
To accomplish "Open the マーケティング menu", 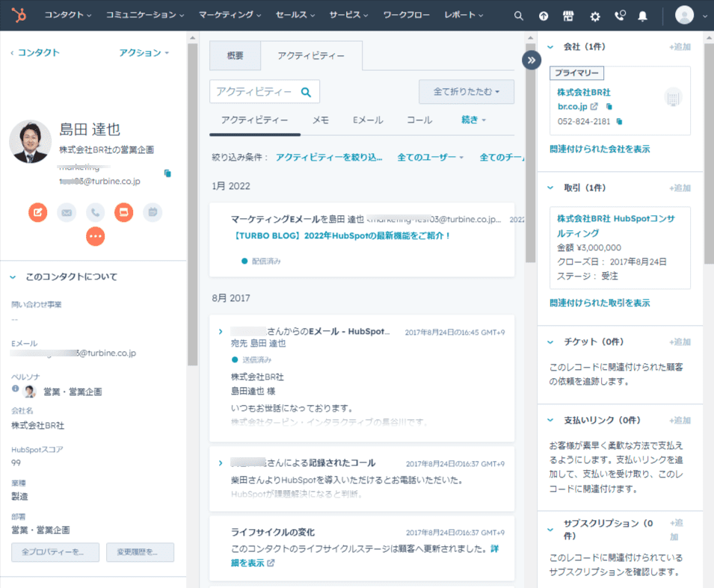I will click(x=230, y=15).
